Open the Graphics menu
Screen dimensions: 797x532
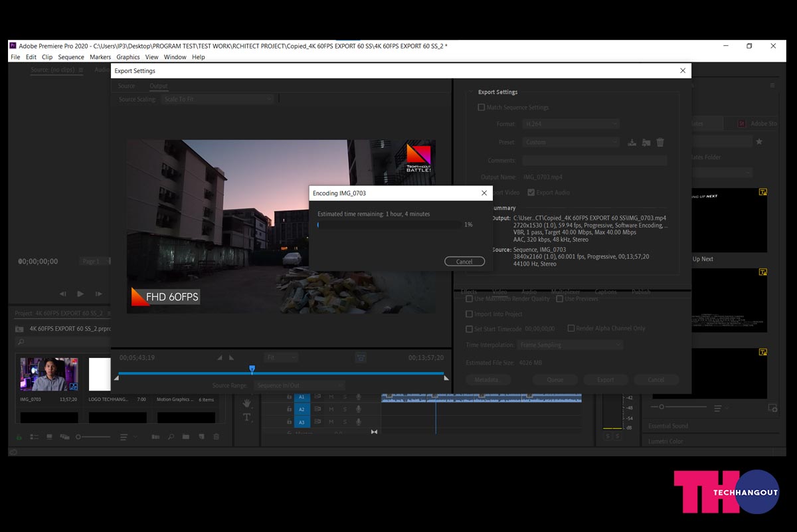click(x=128, y=57)
